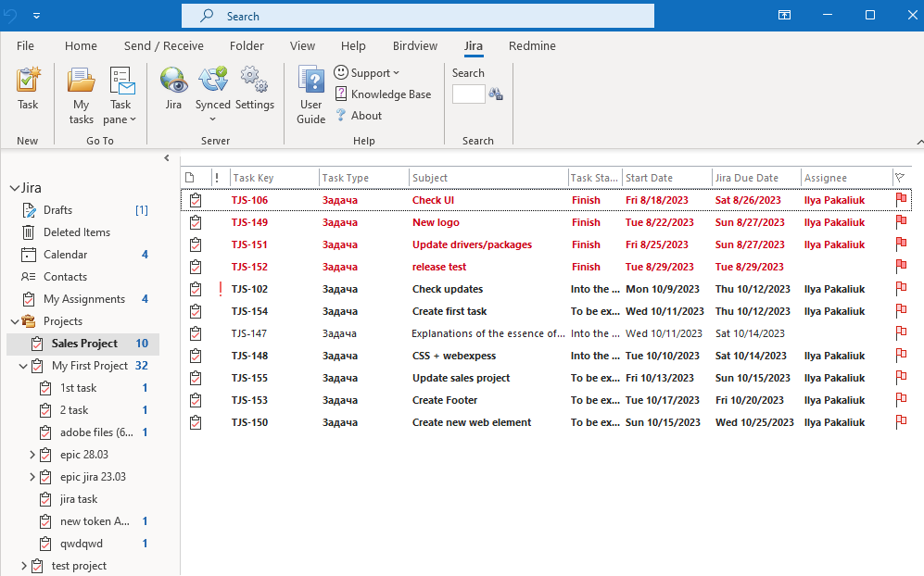
Task: Toggle flag on TJS-154 row
Action: (901, 311)
